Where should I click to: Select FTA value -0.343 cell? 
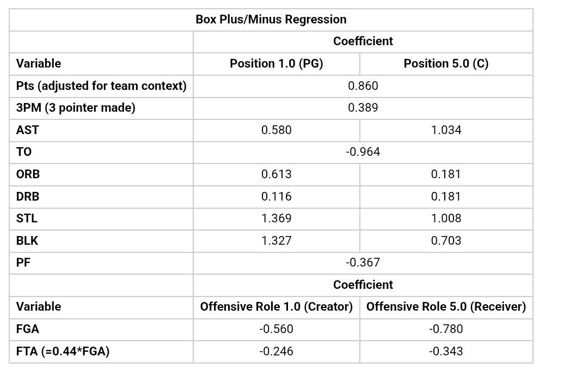coord(446,352)
